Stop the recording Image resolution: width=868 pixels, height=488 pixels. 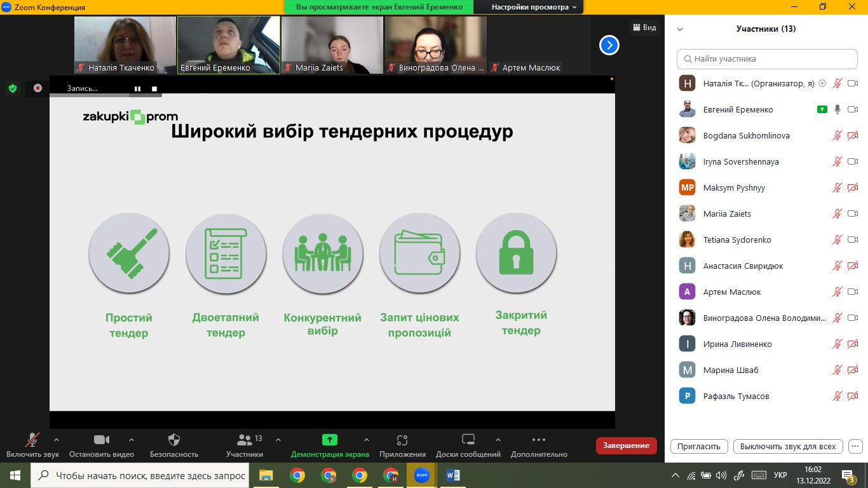(154, 89)
